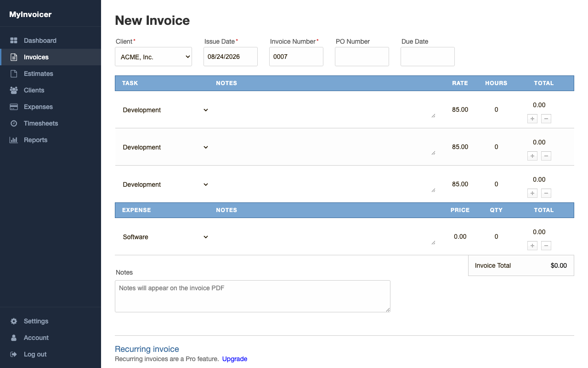Click the Issue Date field

[231, 57]
